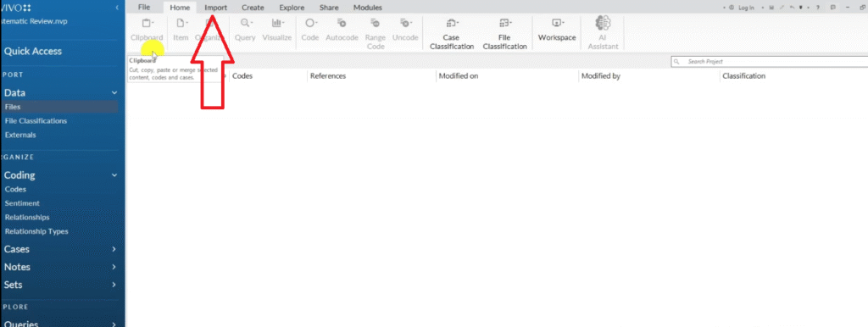The width and height of the screenshot is (868, 327).
Task: Select the Autocode ribbon icon
Action: (x=341, y=30)
